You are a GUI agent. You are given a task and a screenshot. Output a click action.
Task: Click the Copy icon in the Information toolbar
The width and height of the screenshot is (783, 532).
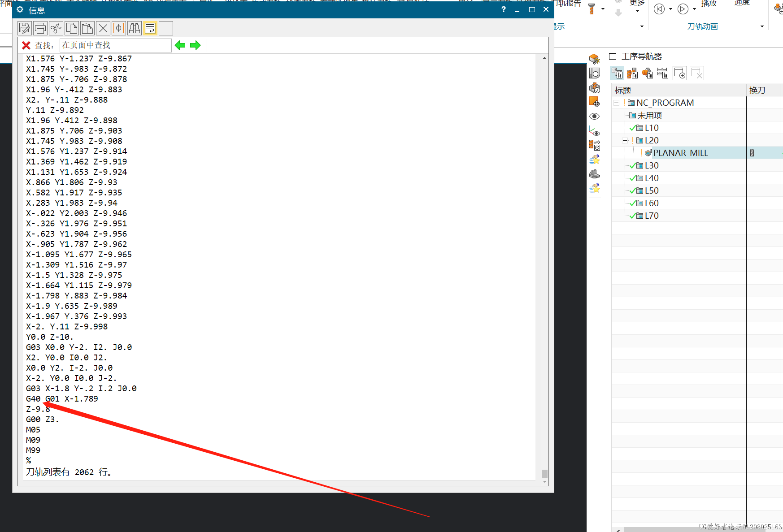coord(72,28)
